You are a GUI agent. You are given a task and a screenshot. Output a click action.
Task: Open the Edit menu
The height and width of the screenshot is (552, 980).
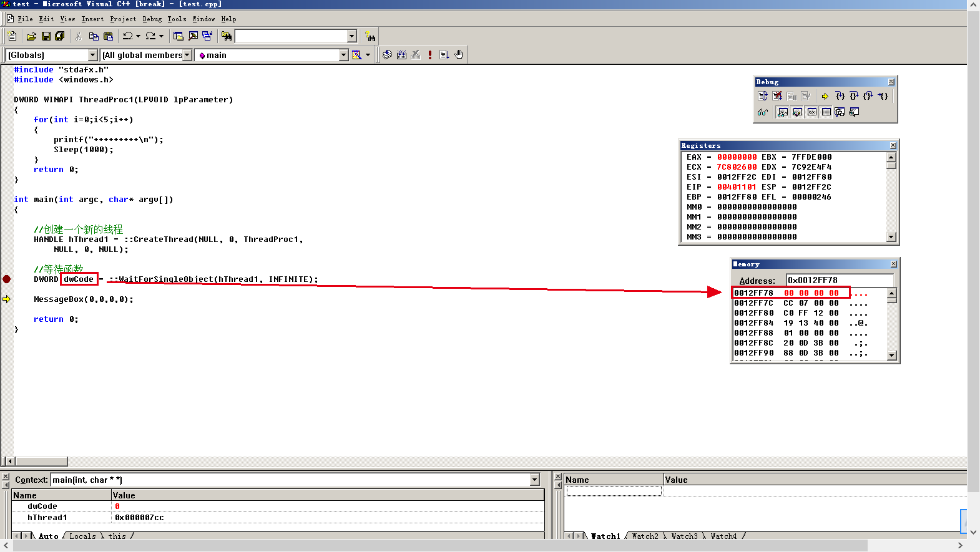(46, 19)
